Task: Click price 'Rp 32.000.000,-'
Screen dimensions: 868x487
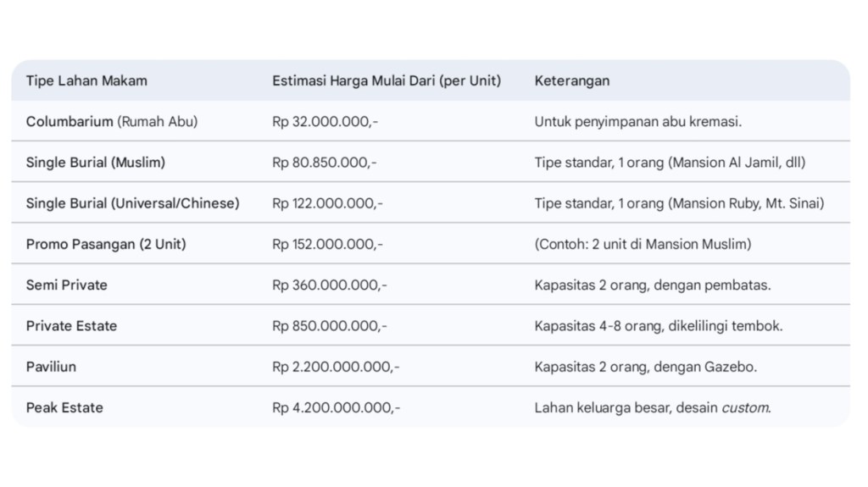Action: point(325,122)
